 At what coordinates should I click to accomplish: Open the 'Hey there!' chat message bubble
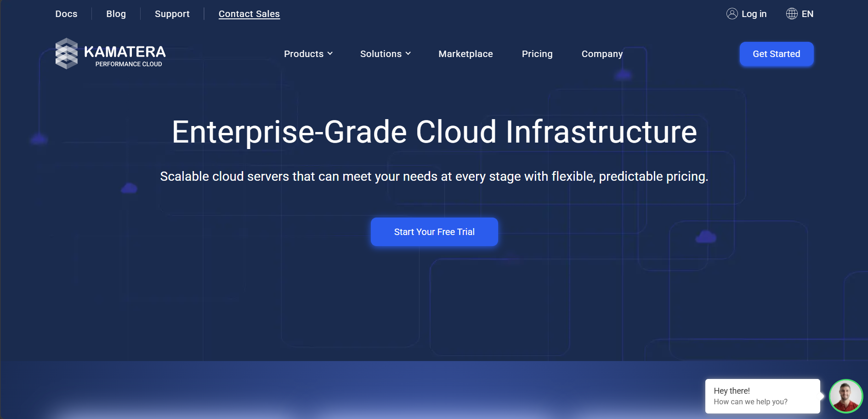[762, 396]
